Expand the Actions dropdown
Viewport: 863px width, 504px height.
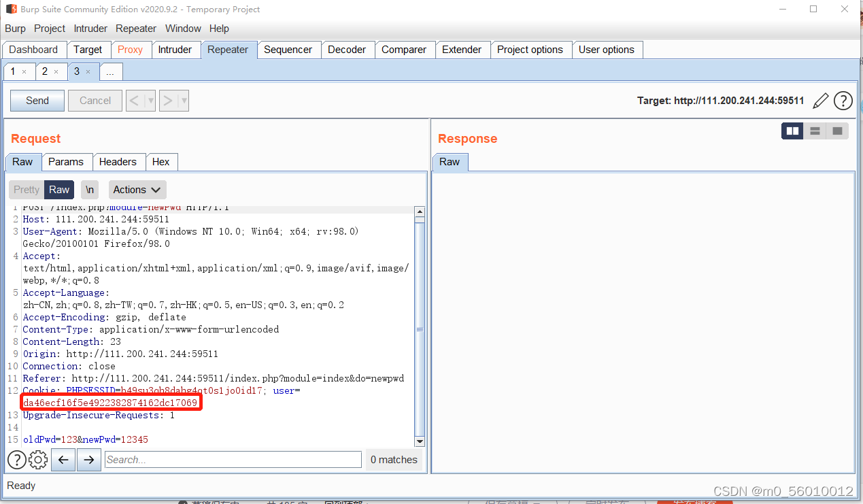point(137,190)
